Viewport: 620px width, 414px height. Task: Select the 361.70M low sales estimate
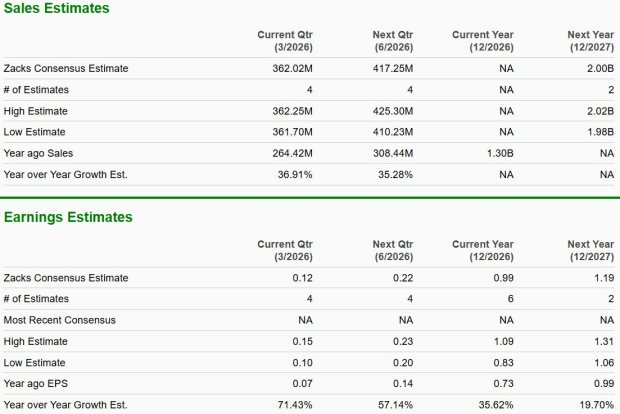pyautogui.click(x=290, y=132)
